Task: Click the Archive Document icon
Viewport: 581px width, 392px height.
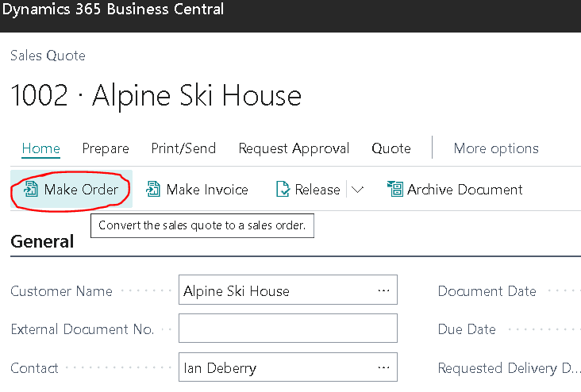Action: point(395,189)
